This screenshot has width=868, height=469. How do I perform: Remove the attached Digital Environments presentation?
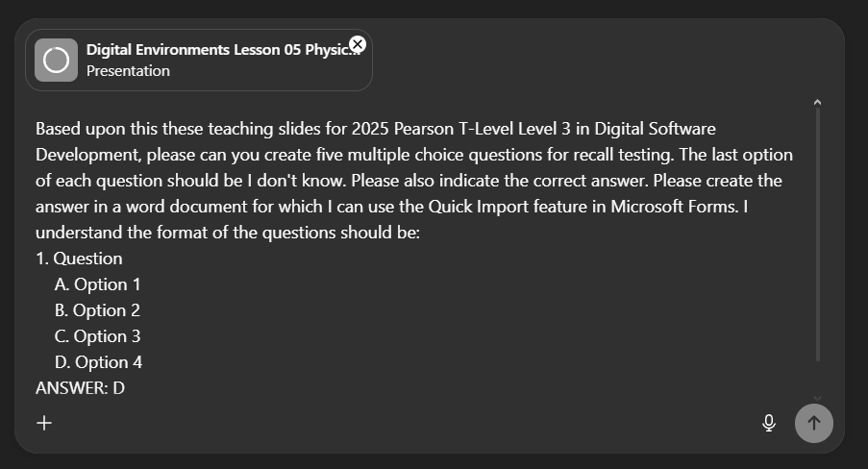pos(358,43)
